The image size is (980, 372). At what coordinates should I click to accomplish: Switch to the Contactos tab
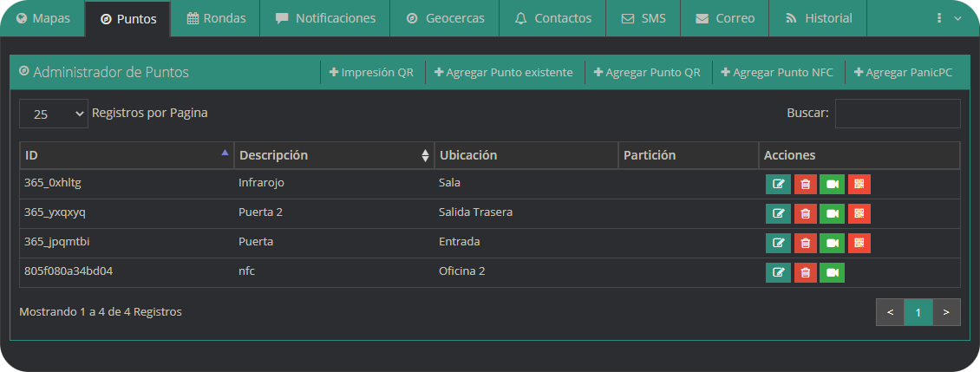pos(553,18)
